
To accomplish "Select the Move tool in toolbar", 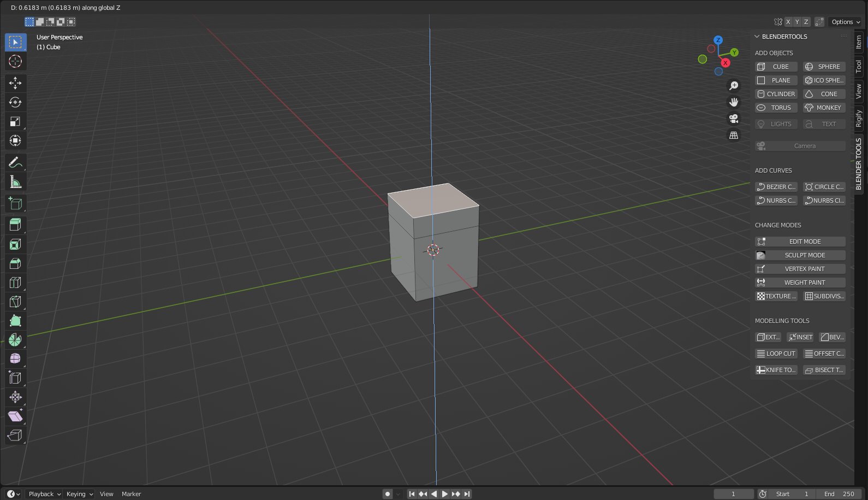I will [15, 83].
